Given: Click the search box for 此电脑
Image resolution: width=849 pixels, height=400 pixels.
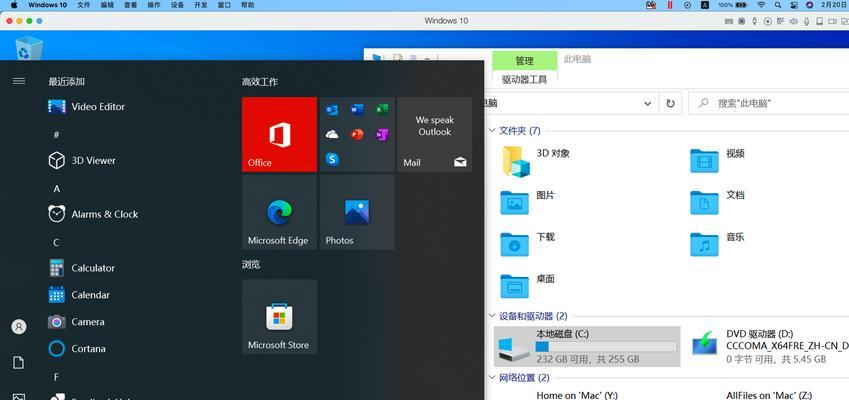Looking at the screenshot, I should click(x=769, y=103).
